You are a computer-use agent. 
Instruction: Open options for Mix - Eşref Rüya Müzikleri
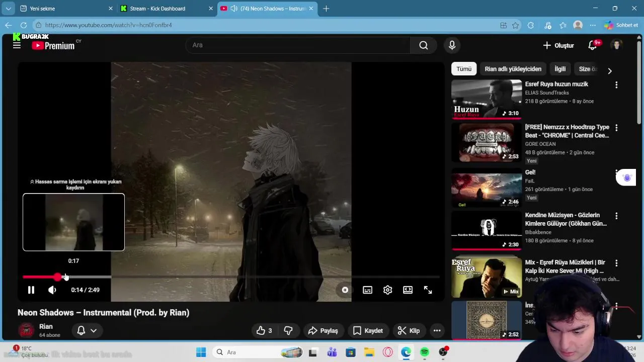tap(616, 263)
